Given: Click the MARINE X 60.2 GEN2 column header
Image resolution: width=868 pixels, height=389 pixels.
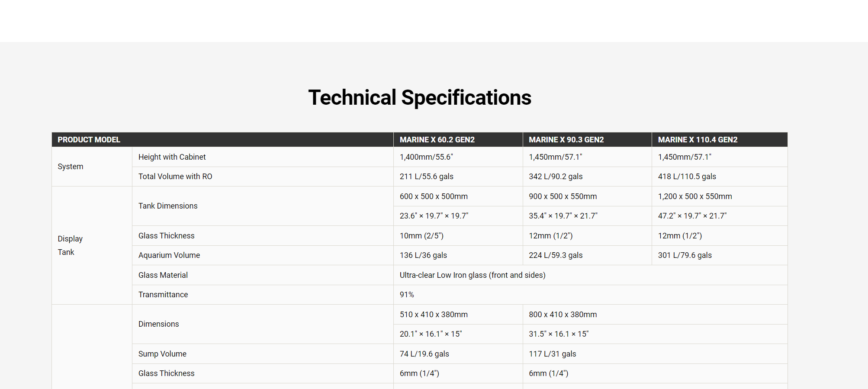Looking at the screenshot, I should point(458,140).
